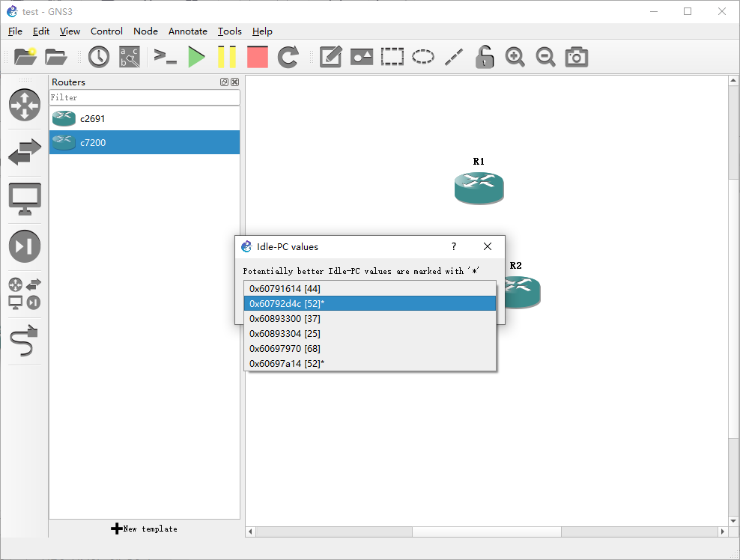This screenshot has height=560, width=740.
Task: Open the Help menu
Action: pyautogui.click(x=262, y=31)
